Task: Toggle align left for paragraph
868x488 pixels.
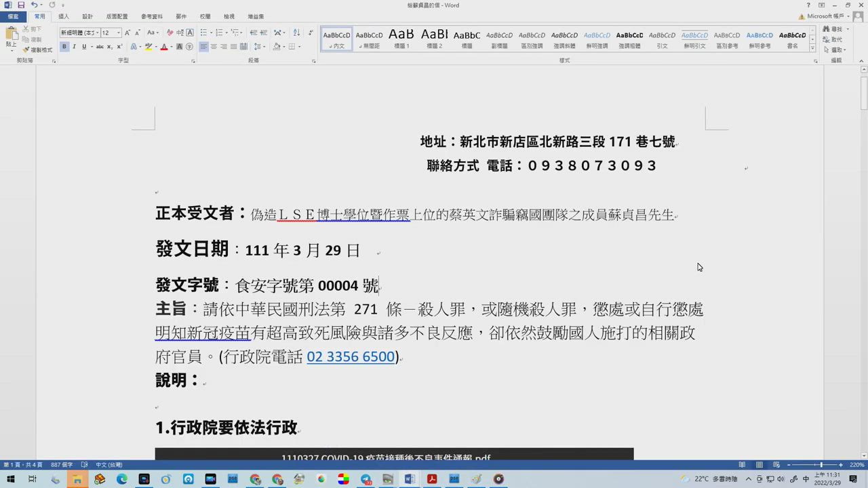Action: pos(203,47)
